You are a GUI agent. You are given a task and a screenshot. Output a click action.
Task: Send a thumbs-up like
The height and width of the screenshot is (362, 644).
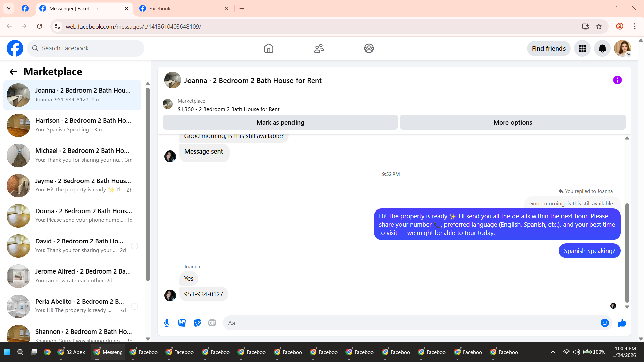[x=622, y=323]
